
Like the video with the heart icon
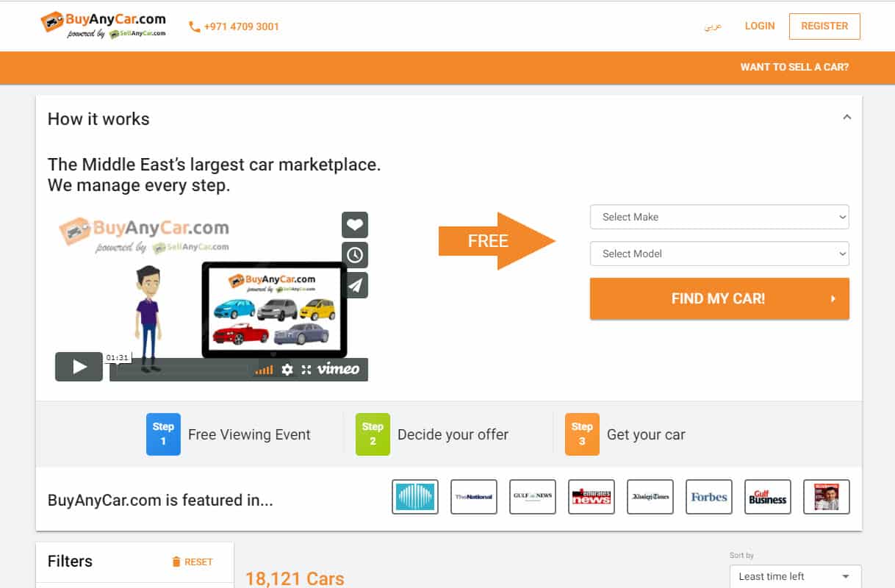(x=355, y=225)
